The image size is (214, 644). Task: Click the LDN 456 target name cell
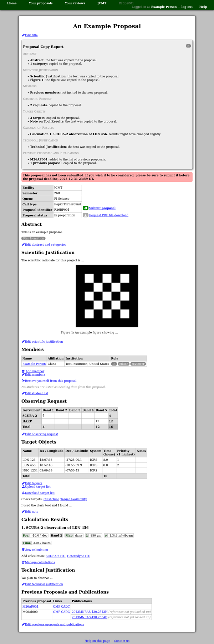pos(30,465)
